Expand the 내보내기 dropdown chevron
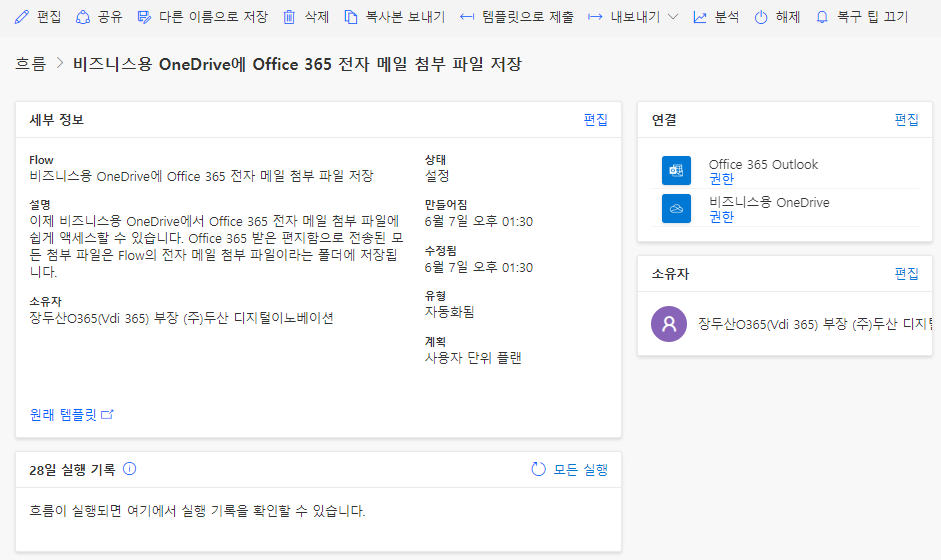The width and height of the screenshot is (941, 560). click(673, 17)
